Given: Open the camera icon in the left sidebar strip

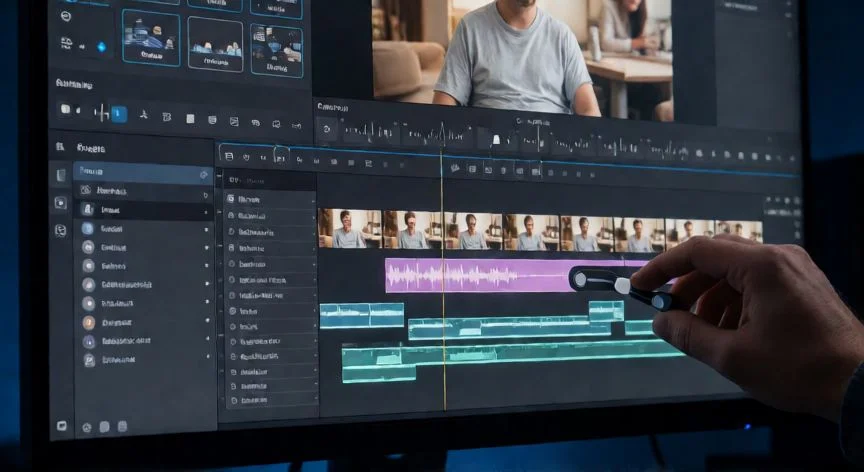Looking at the screenshot, I should [60, 203].
